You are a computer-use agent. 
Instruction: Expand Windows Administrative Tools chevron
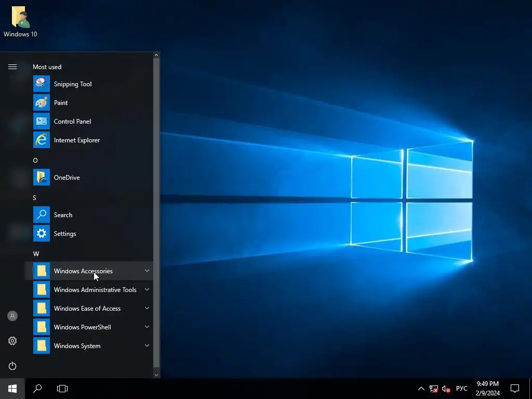(147, 289)
